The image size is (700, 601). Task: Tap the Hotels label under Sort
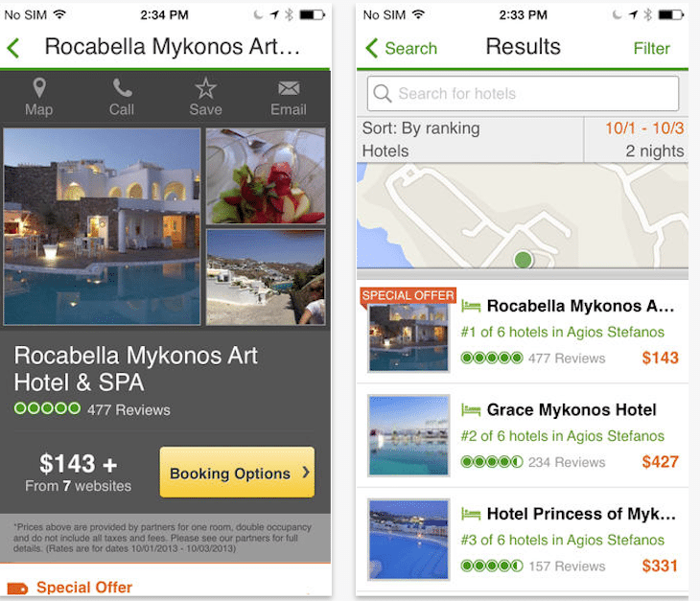[x=385, y=150]
